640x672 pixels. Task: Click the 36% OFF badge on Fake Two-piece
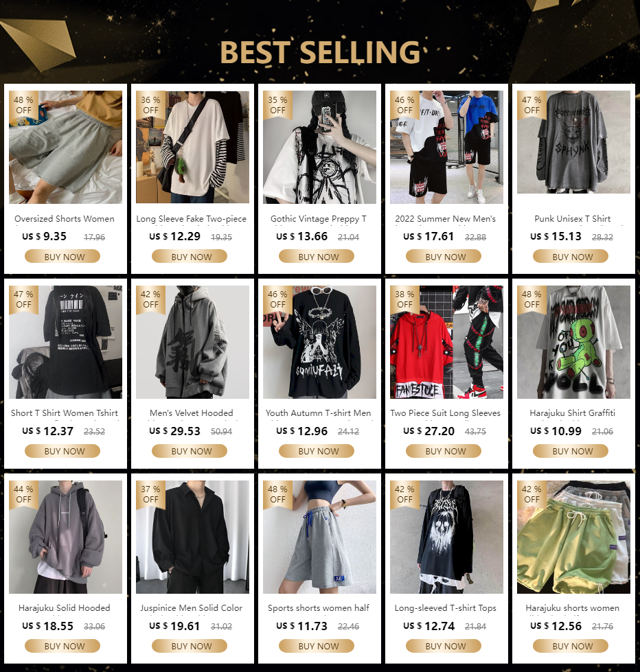coord(150,105)
